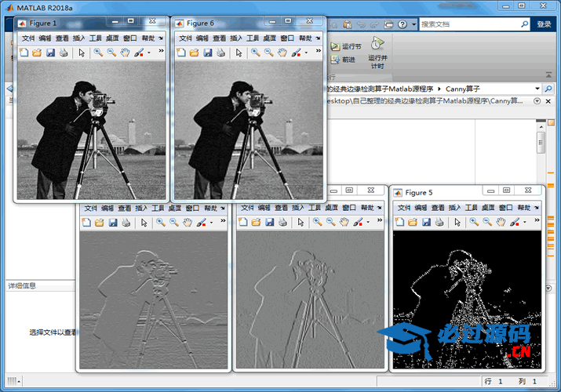Open the brush dropdown arrow in Figure 5
This screenshot has width=561, height=392.
click(x=524, y=223)
